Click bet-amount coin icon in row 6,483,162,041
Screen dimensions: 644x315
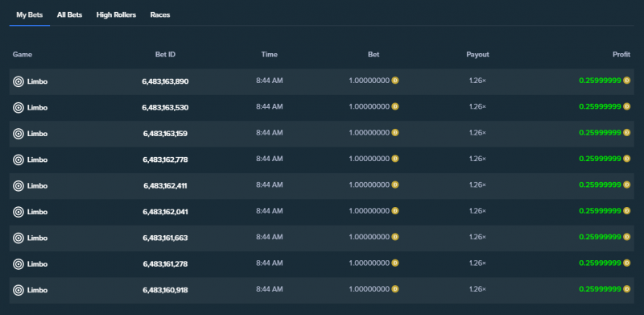pos(395,210)
